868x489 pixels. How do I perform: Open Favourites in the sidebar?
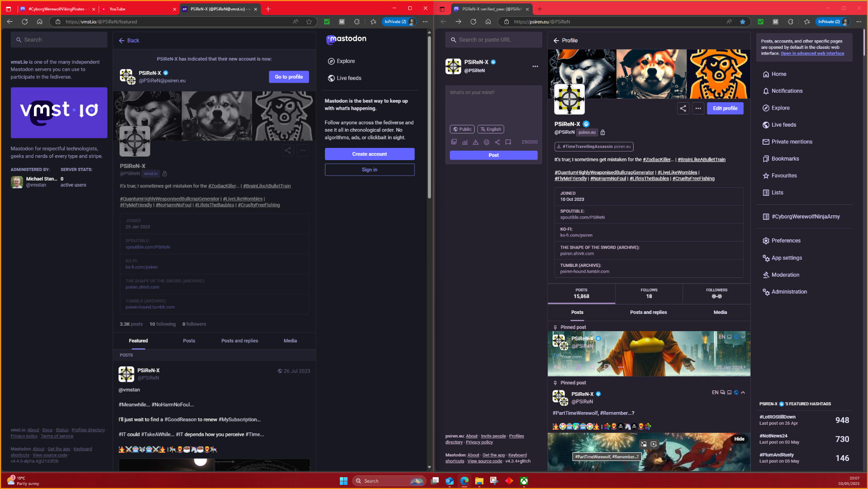[x=779, y=176]
